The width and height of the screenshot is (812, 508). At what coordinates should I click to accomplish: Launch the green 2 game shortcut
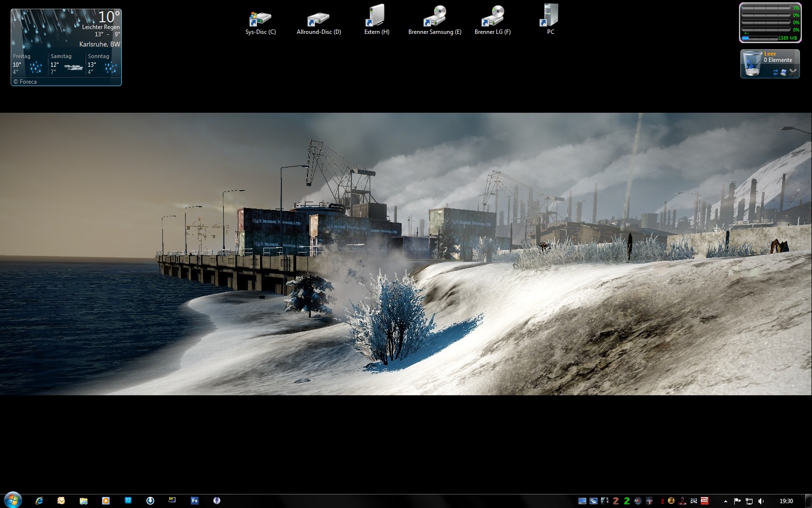(627, 501)
